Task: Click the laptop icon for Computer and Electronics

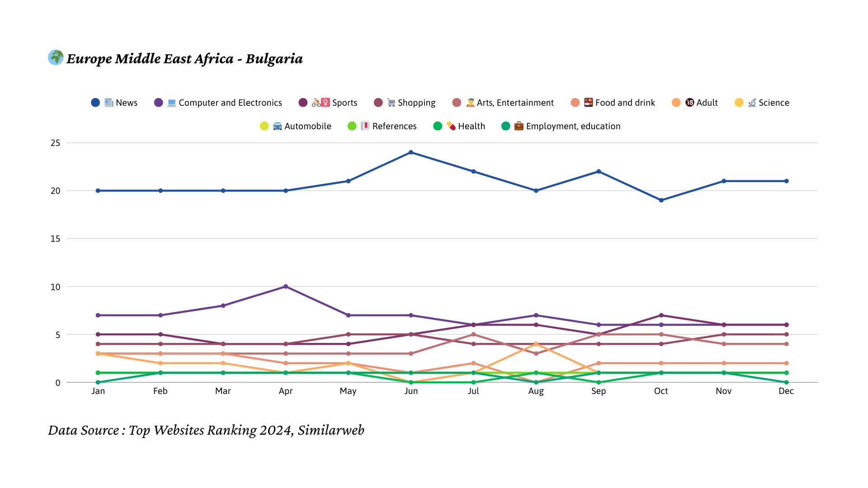Action: (172, 103)
